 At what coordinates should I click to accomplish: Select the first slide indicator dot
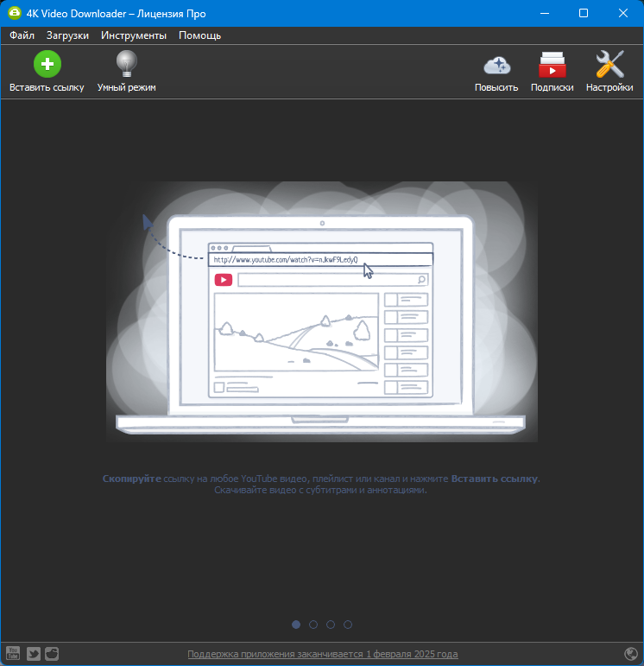[x=296, y=625]
